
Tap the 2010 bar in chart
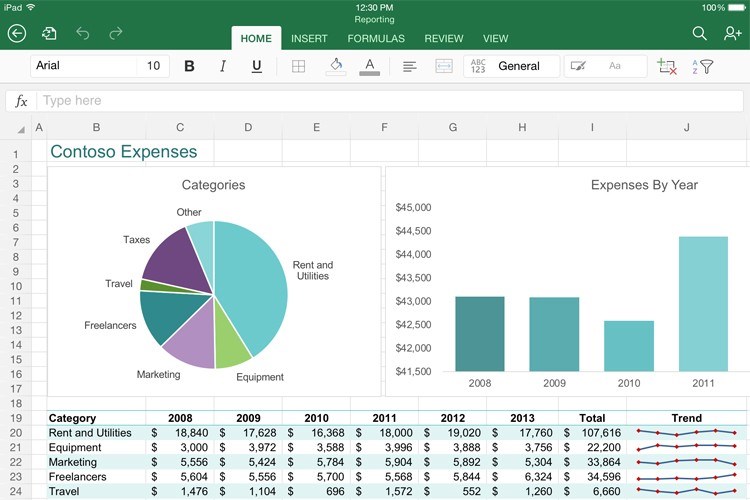click(x=629, y=346)
